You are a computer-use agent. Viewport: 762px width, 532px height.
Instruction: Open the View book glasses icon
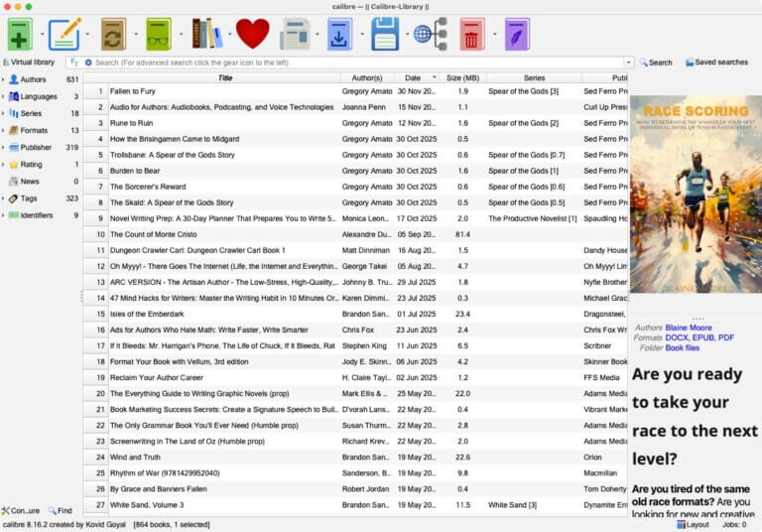(x=158, y=34)
